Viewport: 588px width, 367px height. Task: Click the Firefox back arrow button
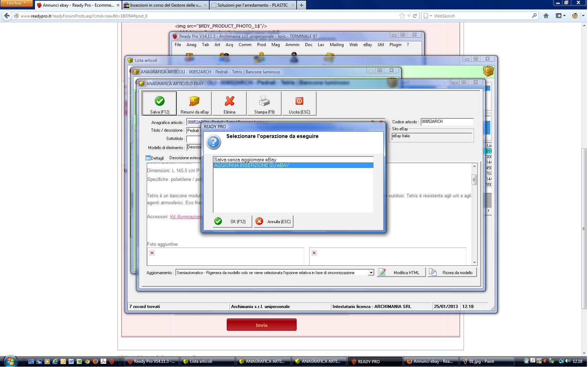tap(7, 16)
